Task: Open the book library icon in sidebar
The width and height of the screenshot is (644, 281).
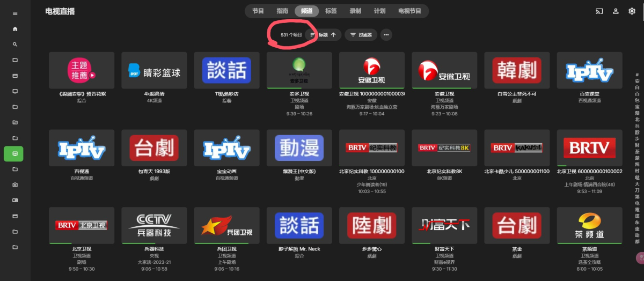Action: pyautogui.click(x=15, y=201)
